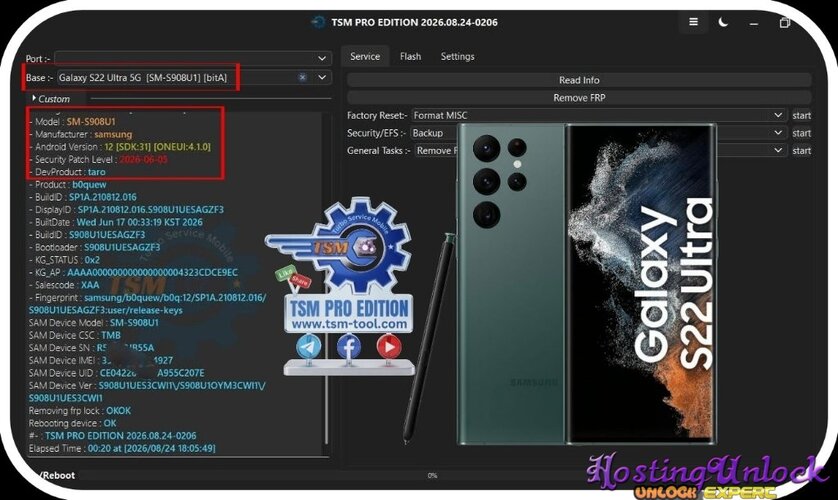Open the Factory Reset dropdown
The height and width of the screenshot is (500, 838).
click(x=599, y=115)
